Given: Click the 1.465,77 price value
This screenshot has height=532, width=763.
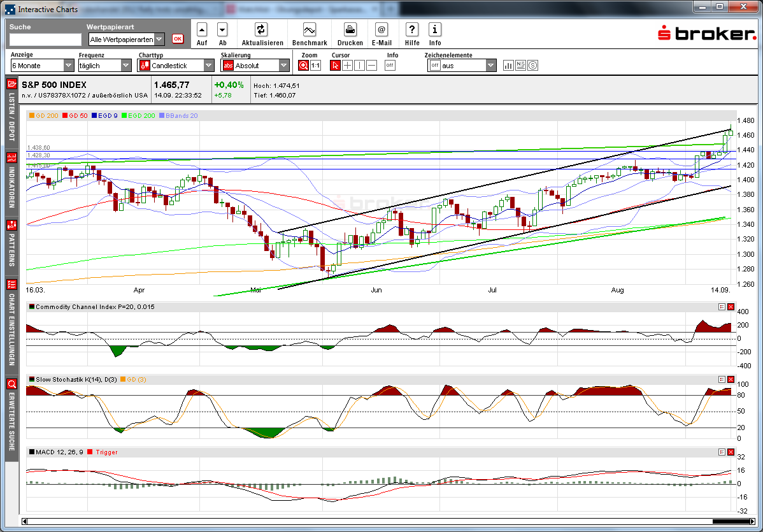Looking at the screenshot, I should 172,85.
